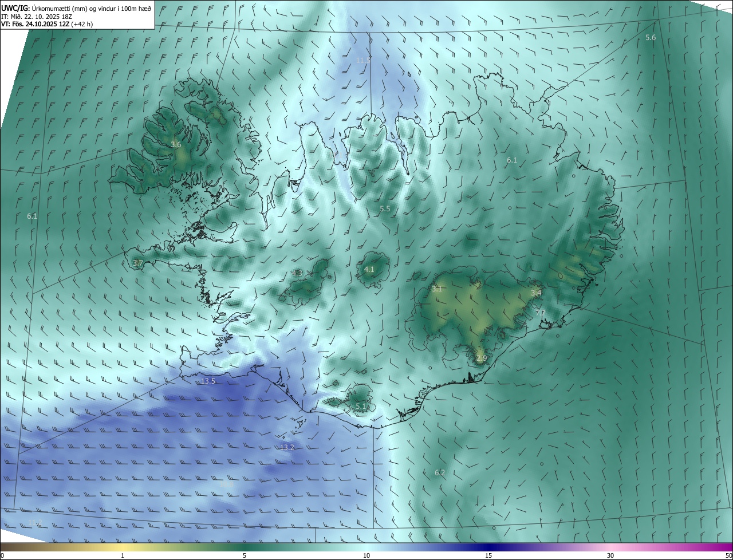Click the 5.5 value label on the map
733x560 pixels.
[x=385, y=209]
